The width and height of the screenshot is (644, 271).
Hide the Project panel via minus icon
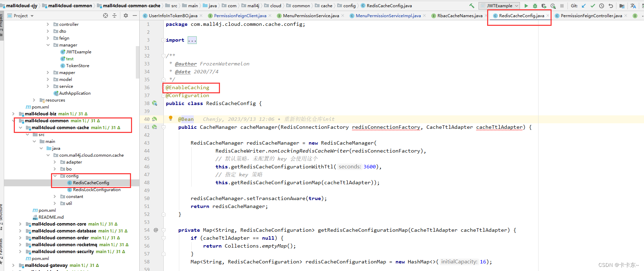[135, 15]
